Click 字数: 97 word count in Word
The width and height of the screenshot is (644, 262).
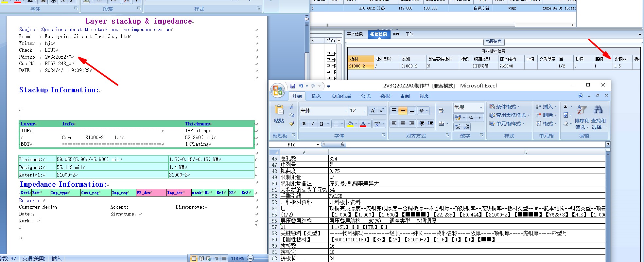[x=9, y=258]
